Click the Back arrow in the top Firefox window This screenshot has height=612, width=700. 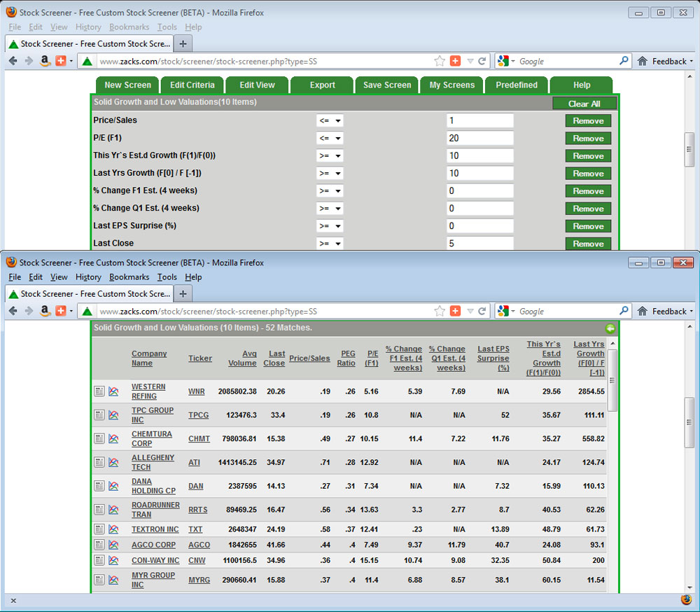tap(13, 61)
